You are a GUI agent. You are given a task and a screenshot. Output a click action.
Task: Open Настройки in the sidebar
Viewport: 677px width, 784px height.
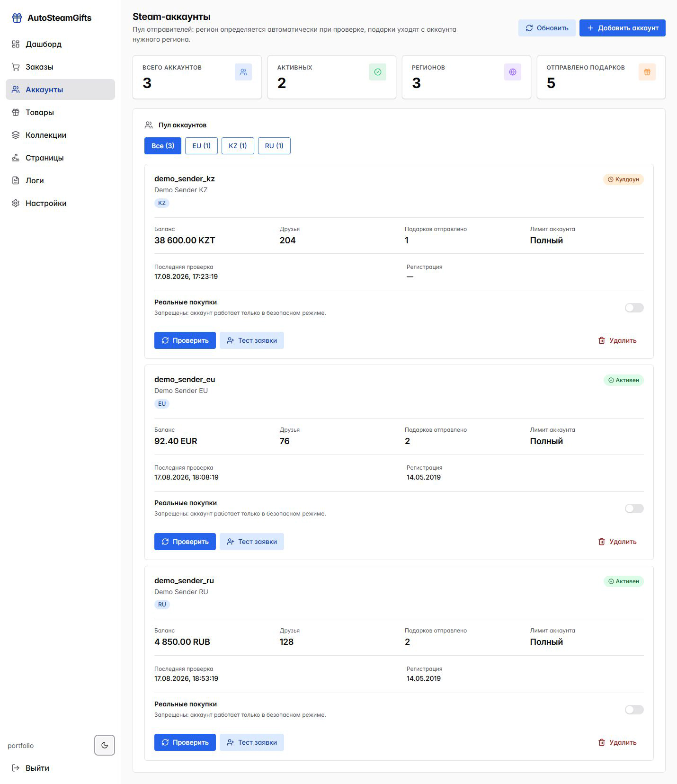[x=60, y=203]
